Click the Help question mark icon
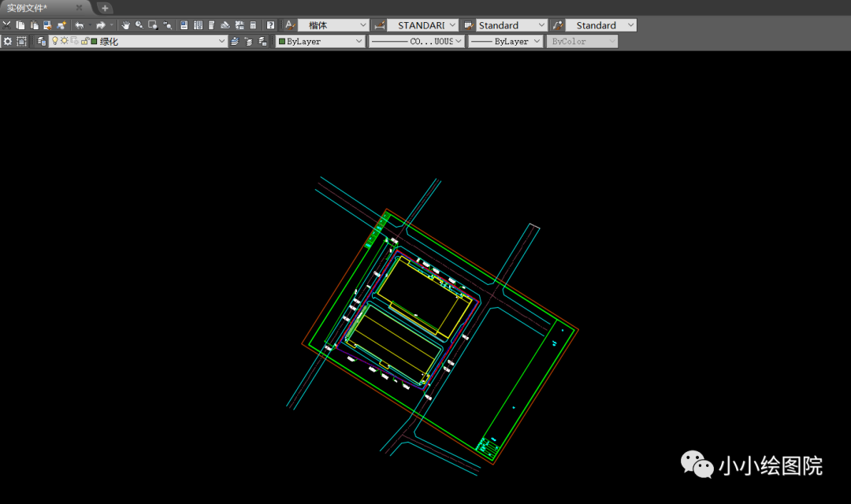The image size is (851, 504). point(270,25)
